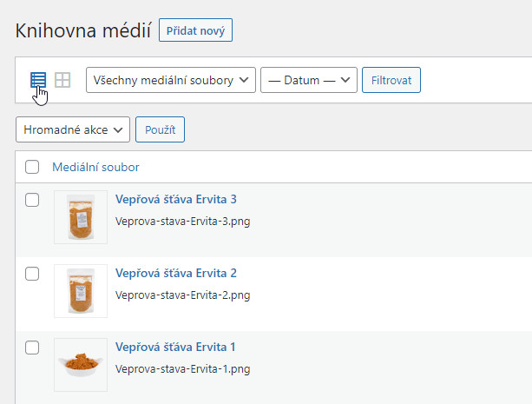Click the Použít button
The height and width of the screenshot is (404, 532).
point(161,129)
